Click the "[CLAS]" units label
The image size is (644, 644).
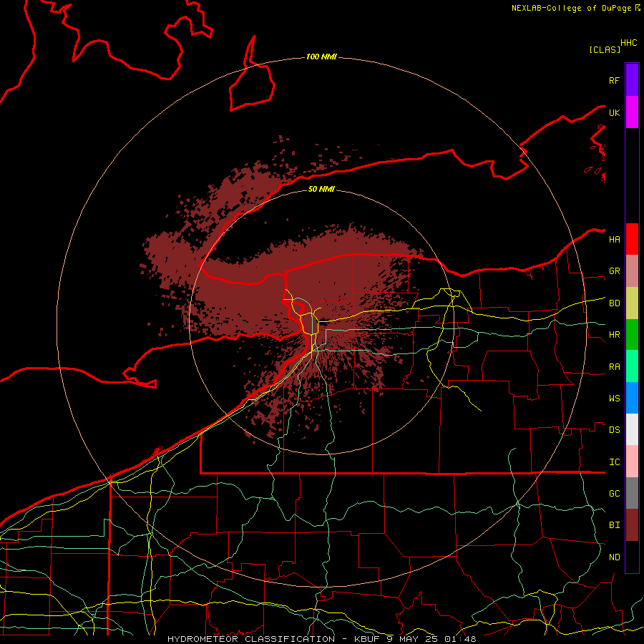(605, 50)
